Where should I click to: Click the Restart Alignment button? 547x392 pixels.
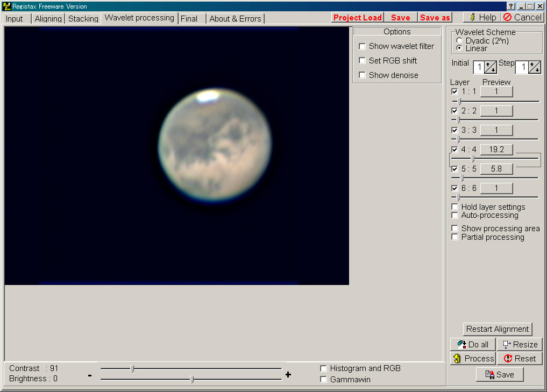coord(498,329)
